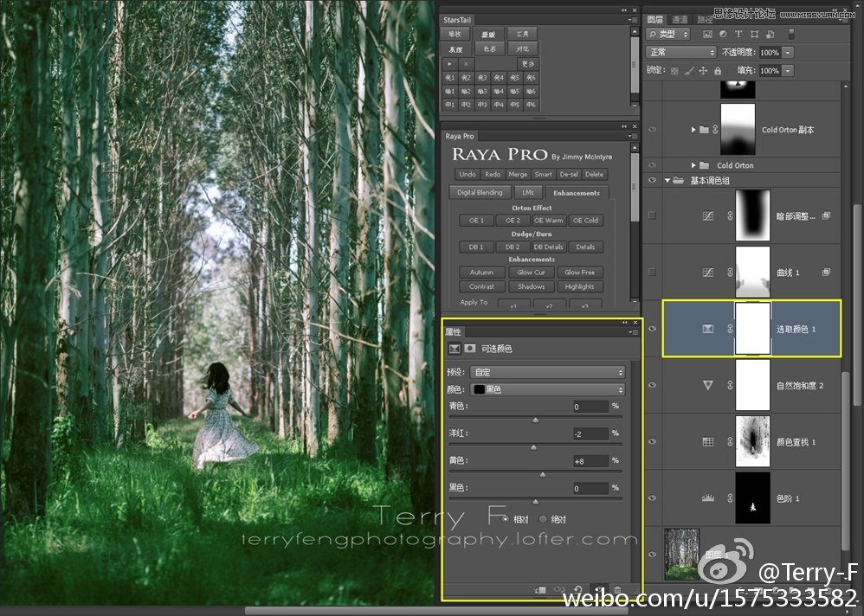The height and width of the screenshot is (616, 864).
Task: Click the Merge button in Raya Pro
Action: [x=518, y=174]
